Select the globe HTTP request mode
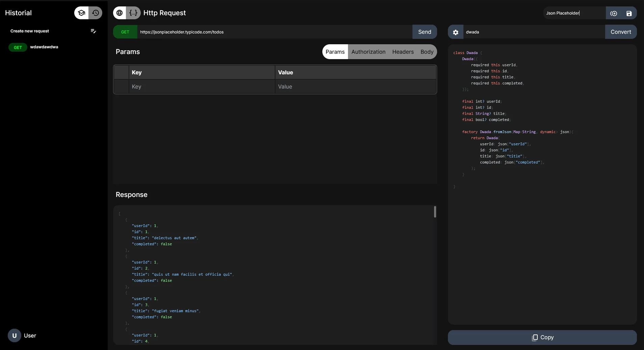644x350 pixels. (119, 13)
